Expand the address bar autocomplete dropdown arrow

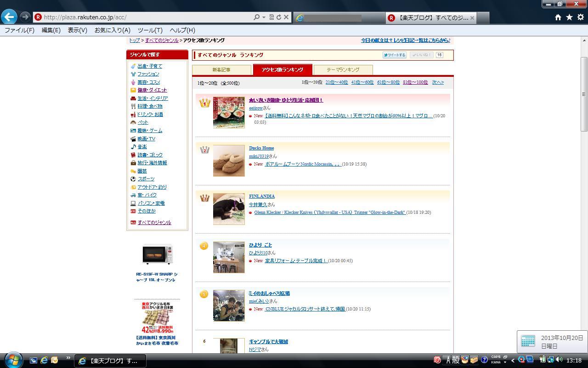(x=264, y=17)
